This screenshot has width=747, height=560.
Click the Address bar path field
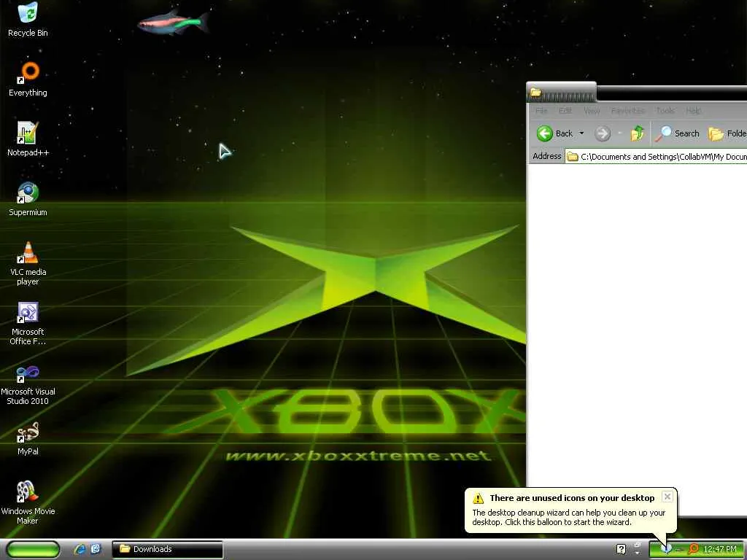[656, 157]
